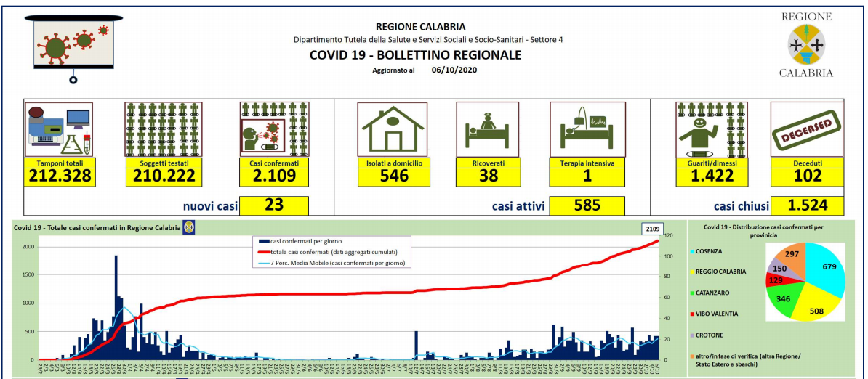Image resolution: width=868 pixels, height=379 pixels.
Task: Click the Soggetti testati people icon
Action: click(x=164, y=130)
